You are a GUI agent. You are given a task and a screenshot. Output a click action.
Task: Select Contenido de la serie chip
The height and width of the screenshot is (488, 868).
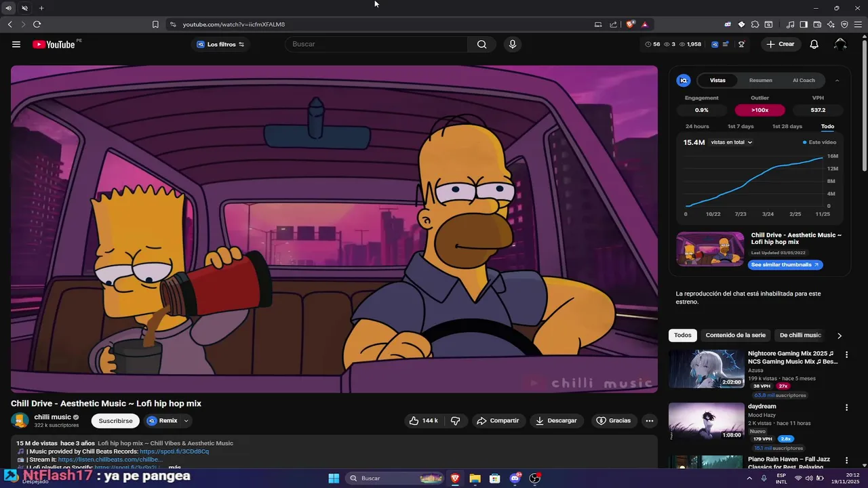pyautogui.click(x=735, y=335)
